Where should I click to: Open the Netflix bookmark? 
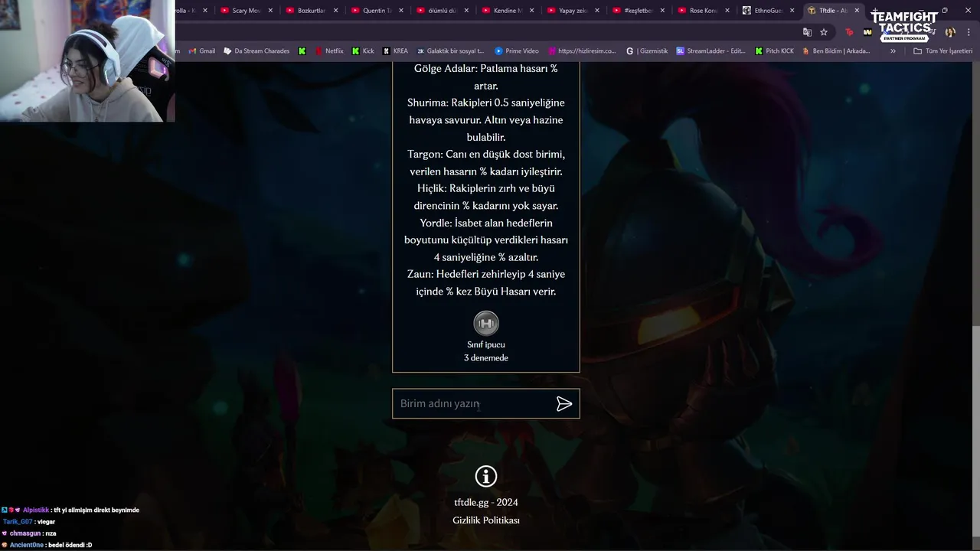[x=328, y=51]
